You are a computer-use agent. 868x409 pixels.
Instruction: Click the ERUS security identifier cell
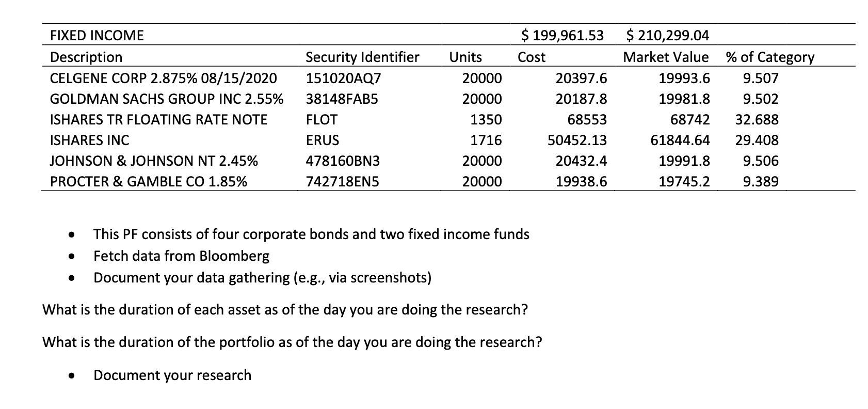point(323,140)
